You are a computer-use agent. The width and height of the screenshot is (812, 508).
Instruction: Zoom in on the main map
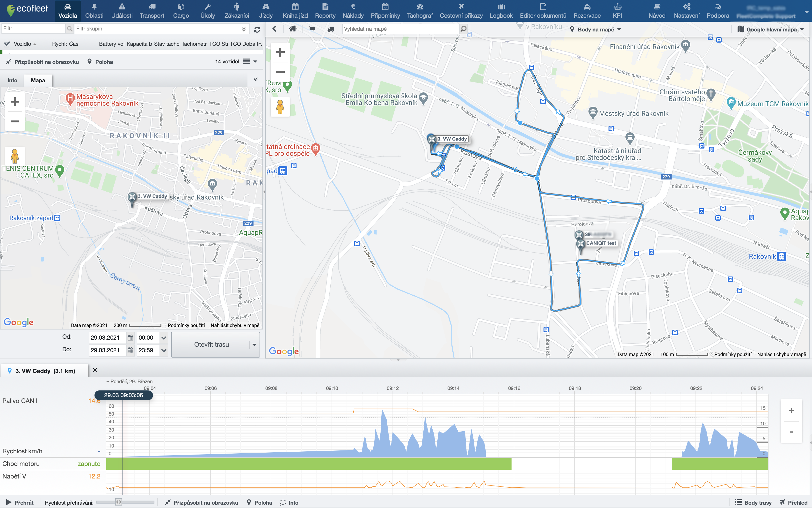280,52
